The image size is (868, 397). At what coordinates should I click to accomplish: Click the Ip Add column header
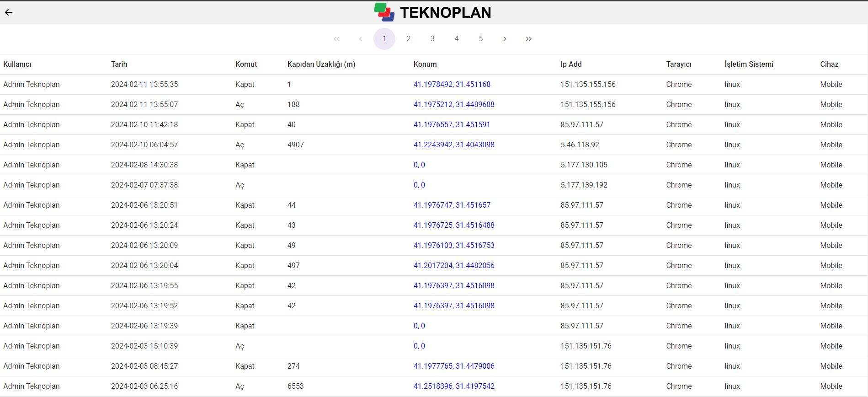[x=571, y=64]
